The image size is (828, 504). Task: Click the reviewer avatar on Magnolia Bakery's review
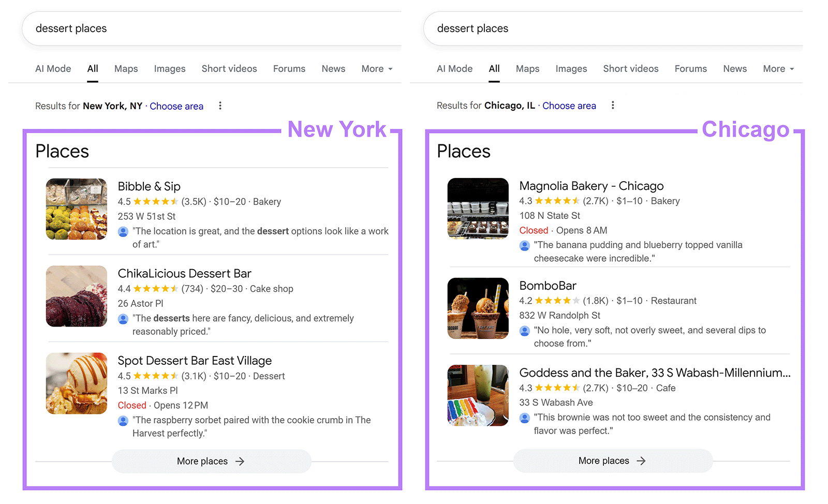pos(524,245)
